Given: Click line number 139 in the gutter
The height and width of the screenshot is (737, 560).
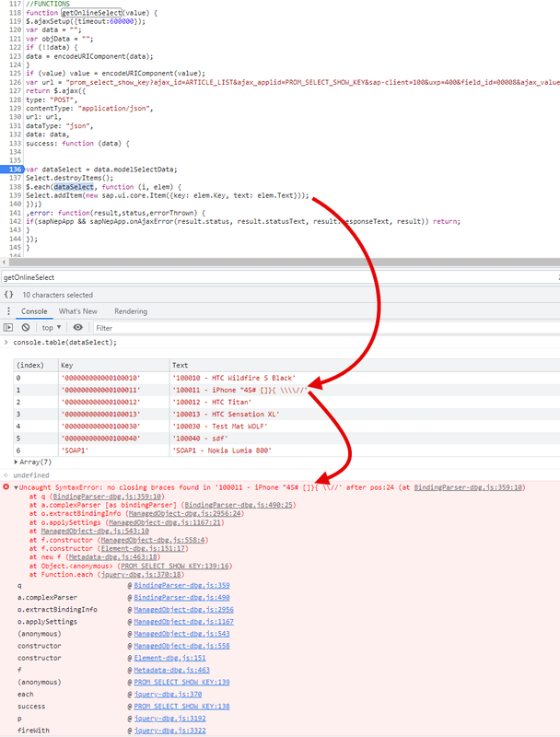Looking at the screenshot, I should [15, 195].
